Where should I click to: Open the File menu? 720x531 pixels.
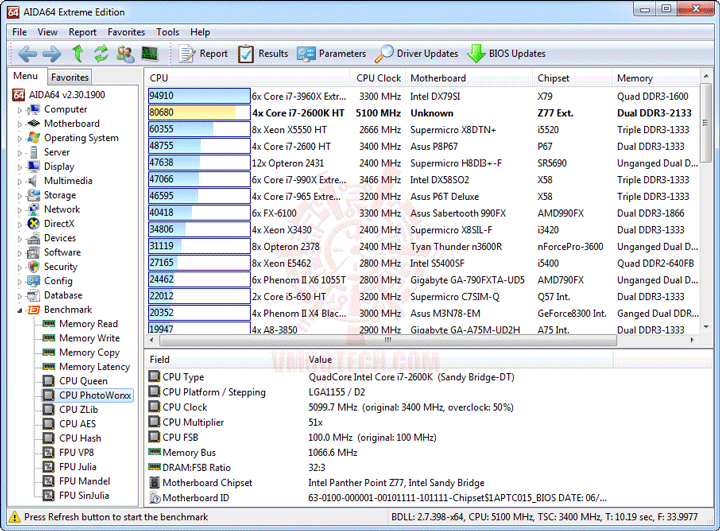[x=19, y=32]
